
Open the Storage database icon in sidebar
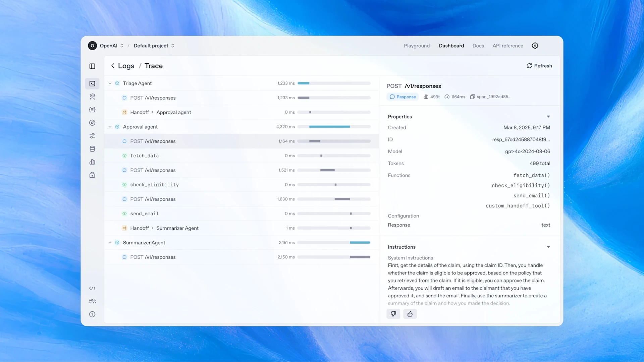pos(92,149)
